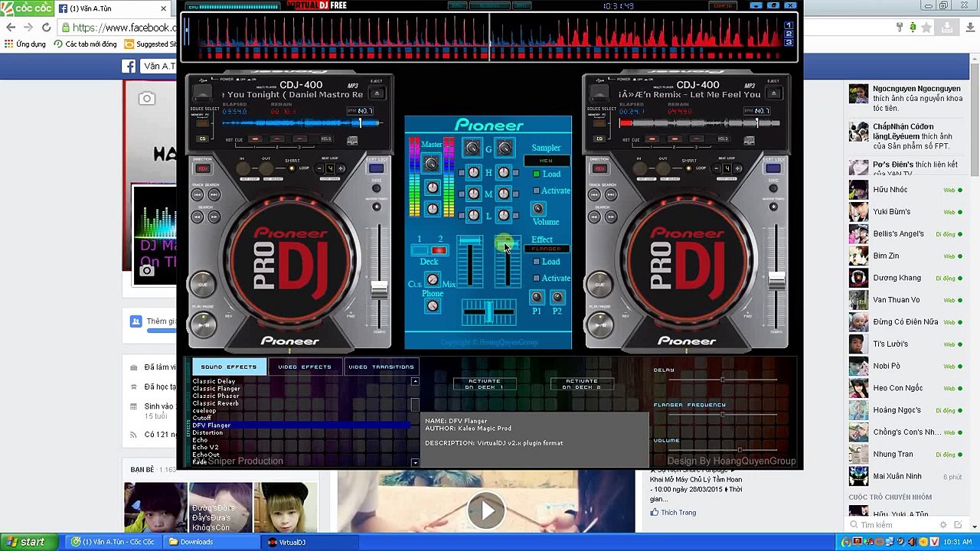Trigger hot cue 1 on the left deck
The image size is (980, 551).
[255, 139]
